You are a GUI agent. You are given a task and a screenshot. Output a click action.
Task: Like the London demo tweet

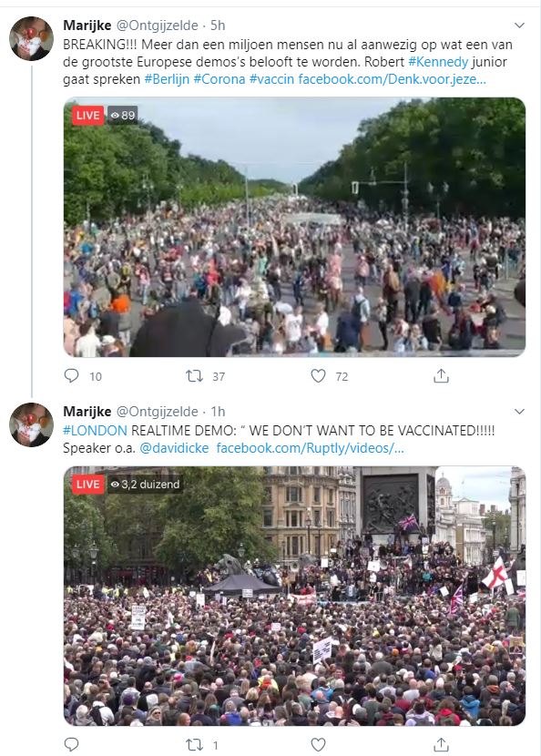pyautogui.click(x=318, y=744)
